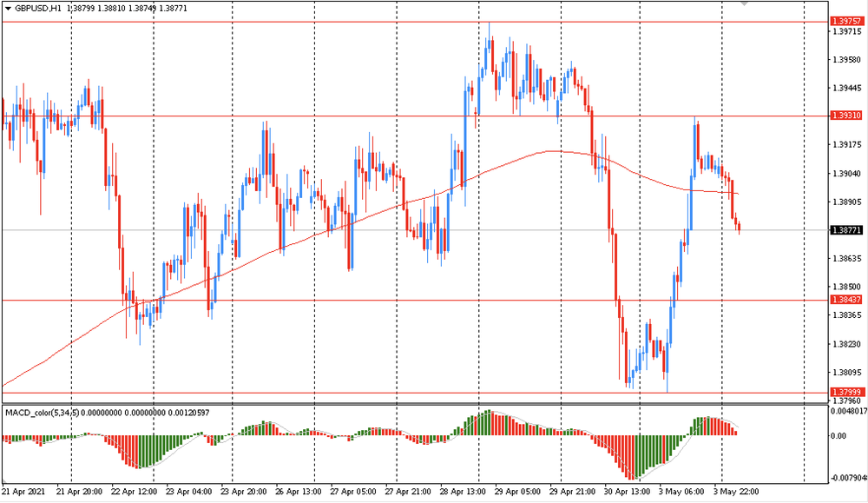Click the 3 May 06:00 time label
The height and width of the screenshot is (503, 868).
pyautogui.click(x=681, y=492)
